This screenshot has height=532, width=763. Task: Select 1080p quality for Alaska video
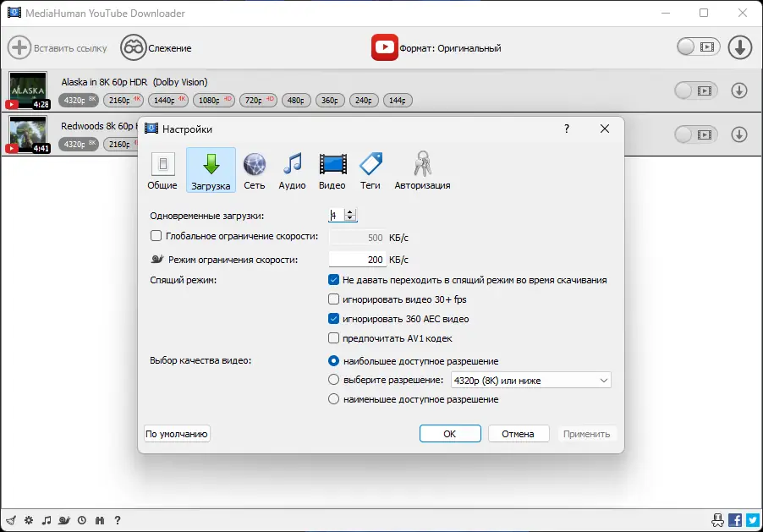coord(214,101)
